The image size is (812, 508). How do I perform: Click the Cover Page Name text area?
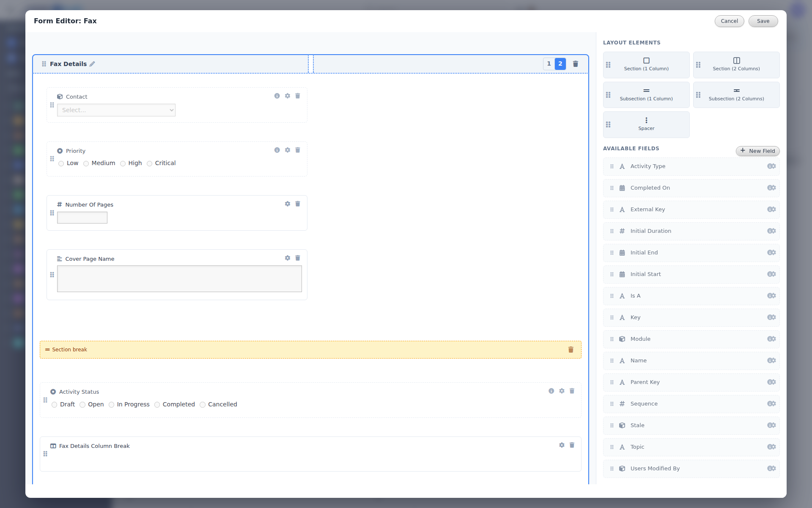pos(179,279)
